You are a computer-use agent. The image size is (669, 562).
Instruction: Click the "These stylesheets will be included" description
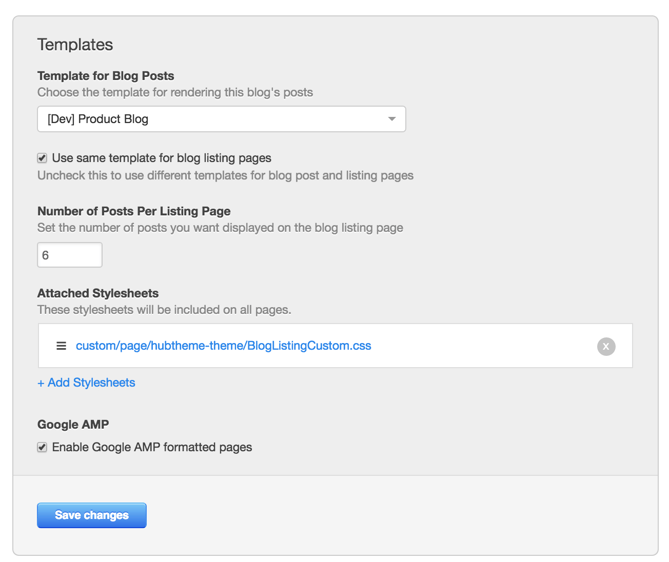coord(164,310)
